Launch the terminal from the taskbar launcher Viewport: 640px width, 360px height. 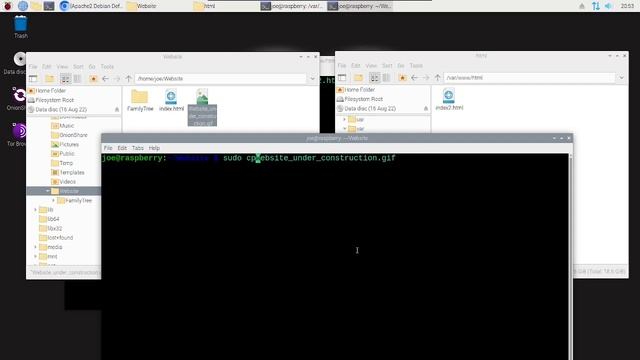[x=49, y=6]
